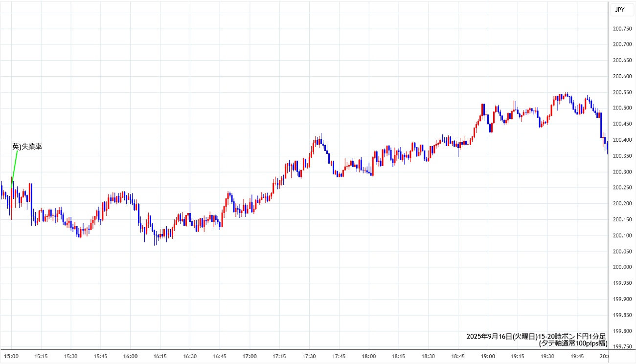This screenshot has height=364, width=636.
Task: Click the 16:15 time axis label
Action: tap(160, 356)
